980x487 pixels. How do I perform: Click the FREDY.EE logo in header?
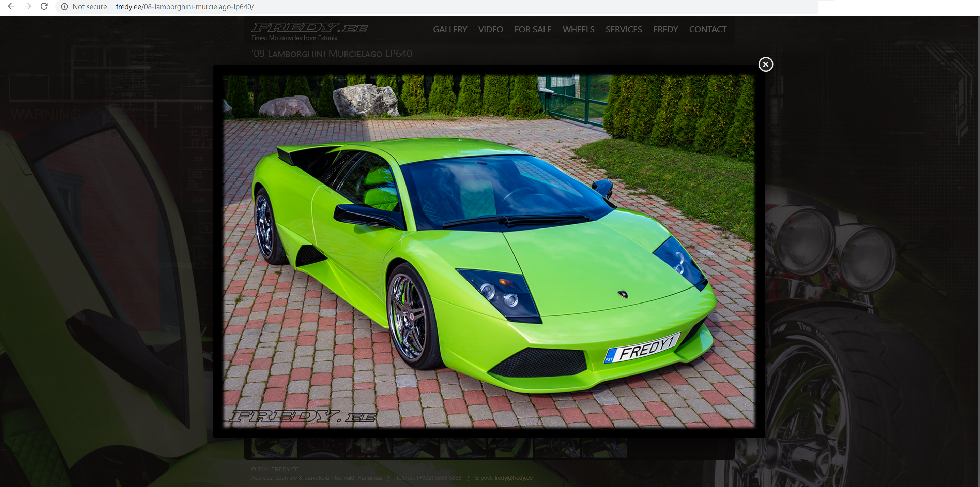pos(309,28)
